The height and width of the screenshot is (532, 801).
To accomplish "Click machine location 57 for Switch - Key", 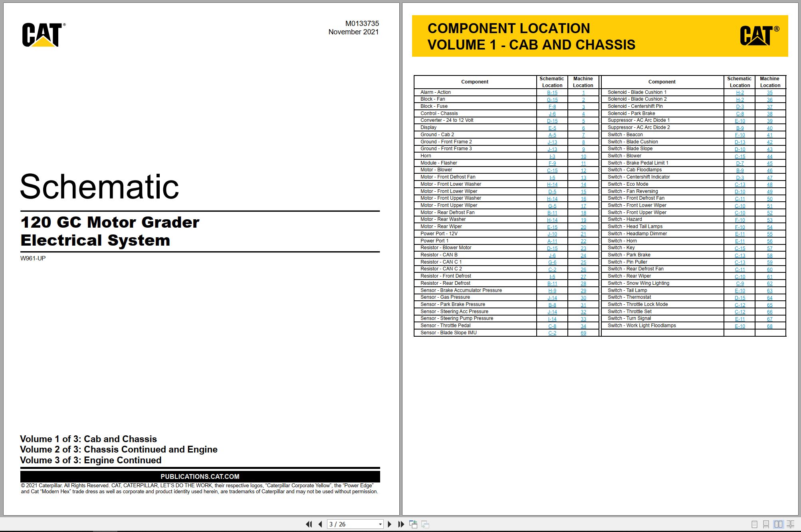I will 769,248.
